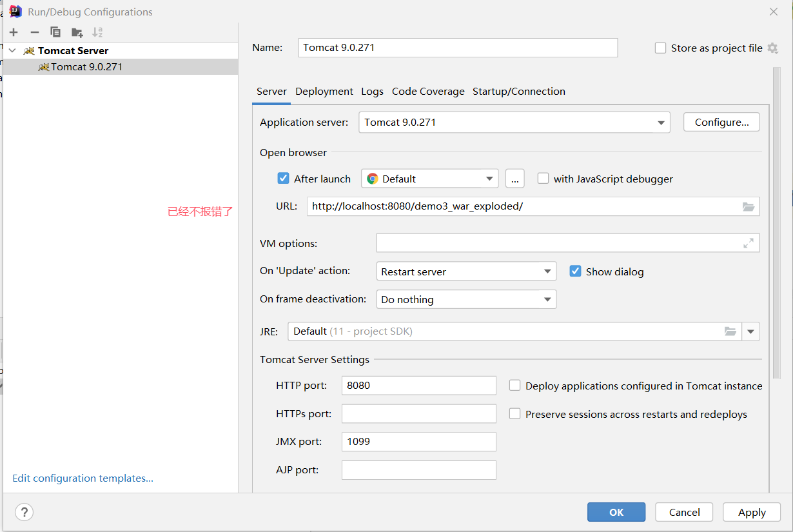Close the Run/Debug Configurations dialog
Viewport: 793px width, 532px height.
774,12
